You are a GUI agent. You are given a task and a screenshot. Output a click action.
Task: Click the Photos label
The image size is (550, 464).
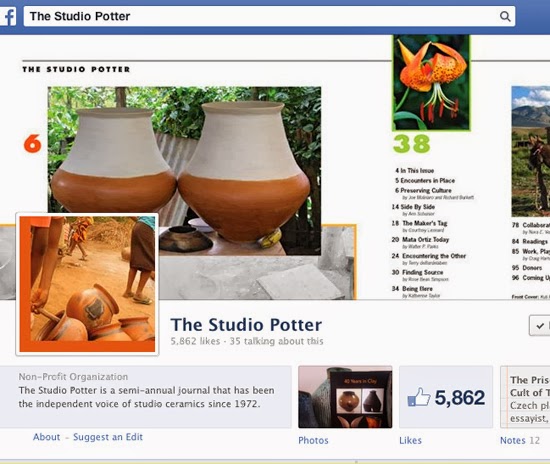(313, 441)
